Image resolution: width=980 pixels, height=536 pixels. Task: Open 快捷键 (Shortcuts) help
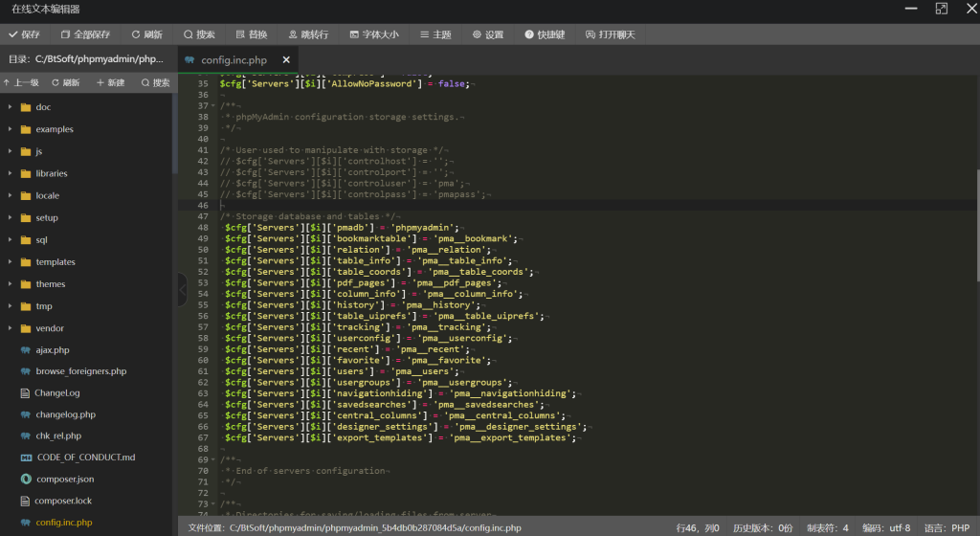[x=545, y=34]
